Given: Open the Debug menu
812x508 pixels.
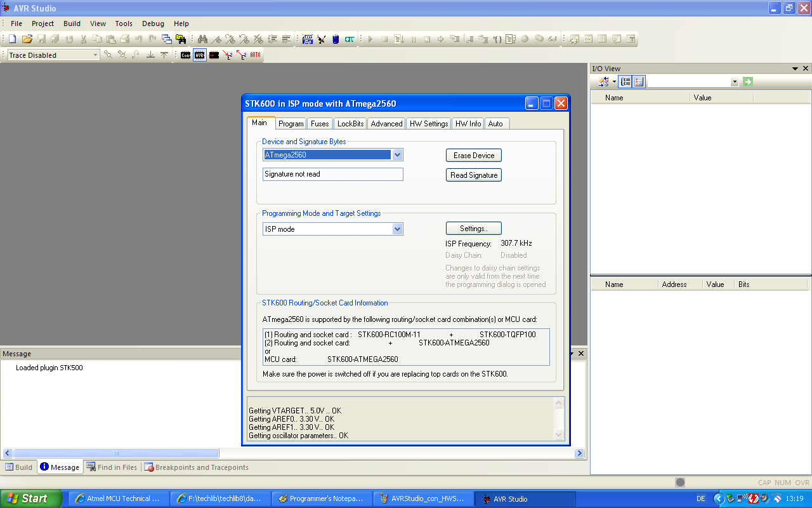Looking at the screenshot, I should point(153,23).
